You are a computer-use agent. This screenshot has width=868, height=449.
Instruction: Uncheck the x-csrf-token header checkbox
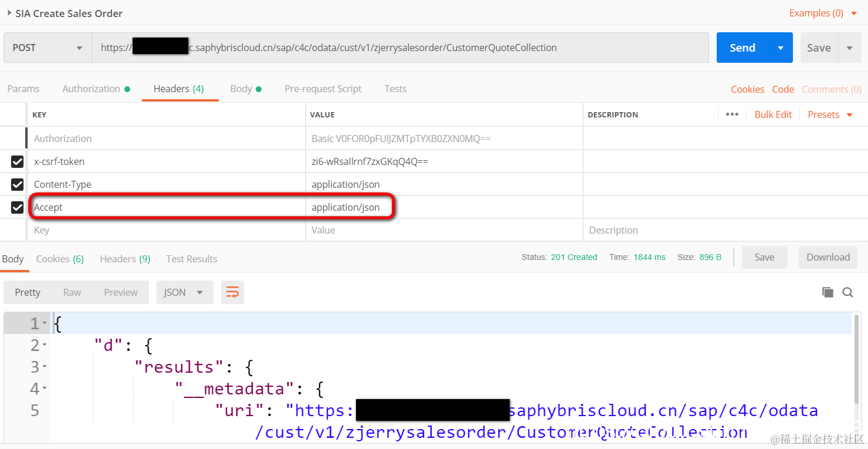(x=18, y=161)
